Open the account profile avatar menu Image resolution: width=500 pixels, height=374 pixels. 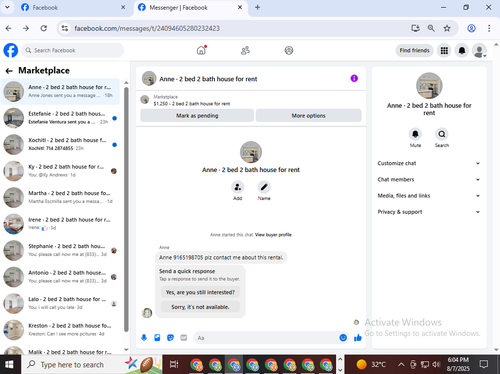(480, 51)
